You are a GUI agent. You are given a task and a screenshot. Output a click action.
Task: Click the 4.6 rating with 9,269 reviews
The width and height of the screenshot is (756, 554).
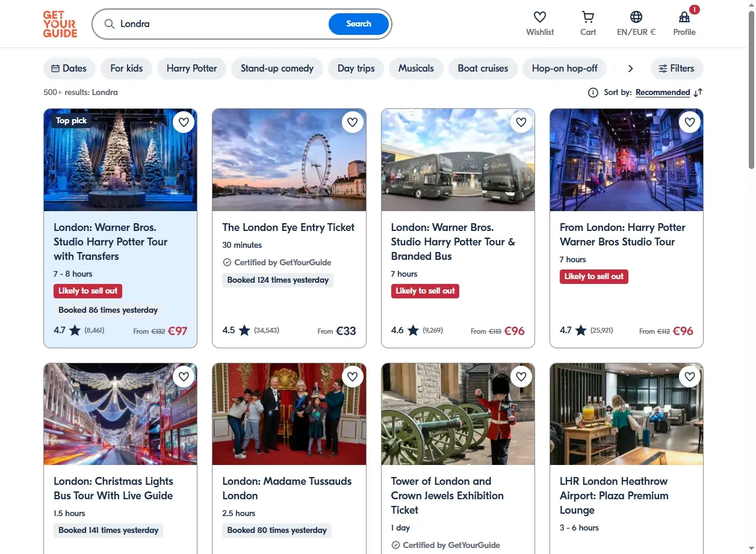coord(417,330)
